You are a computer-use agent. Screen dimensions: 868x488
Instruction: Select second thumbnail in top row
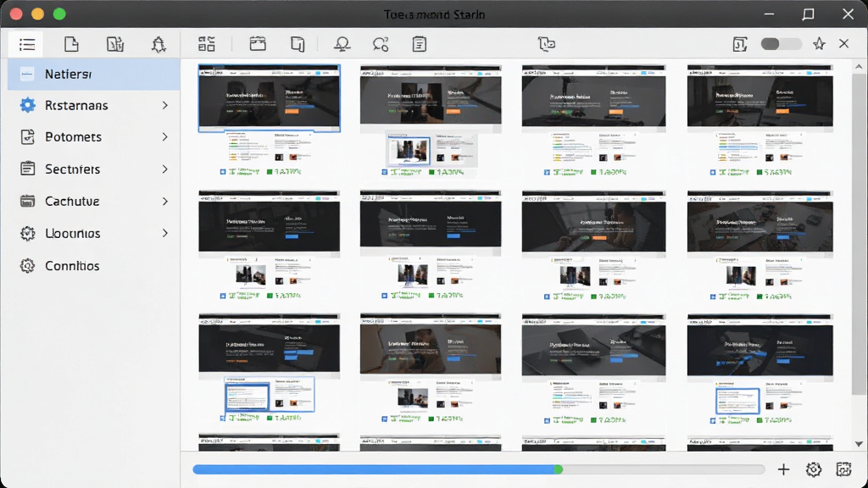[431, 98]
